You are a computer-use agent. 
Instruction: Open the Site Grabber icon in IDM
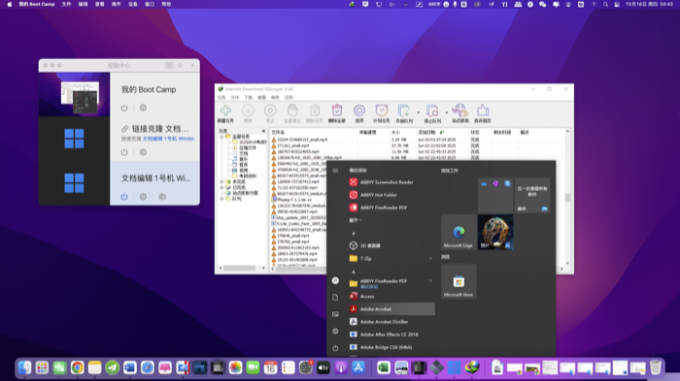tap(460, 111)
